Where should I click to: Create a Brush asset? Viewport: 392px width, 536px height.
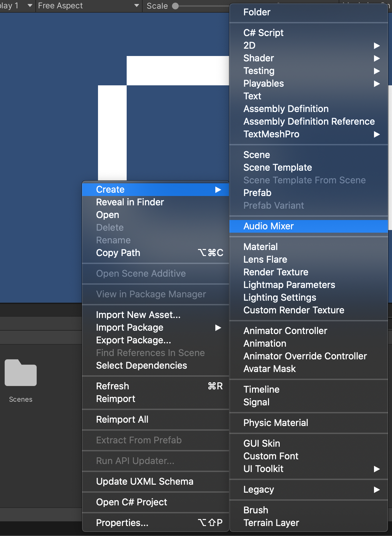tap(309, 510)
